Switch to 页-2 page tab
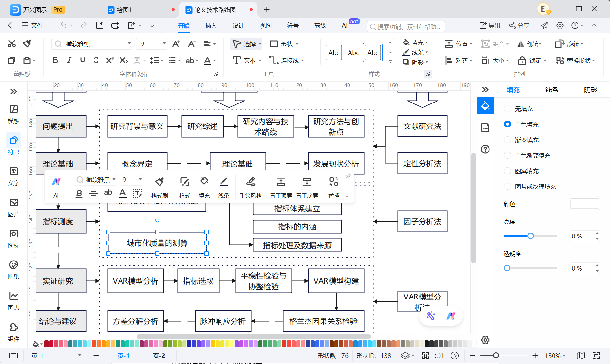The height and width of the screenshot is (364, 610). click(x=159, y=356)
